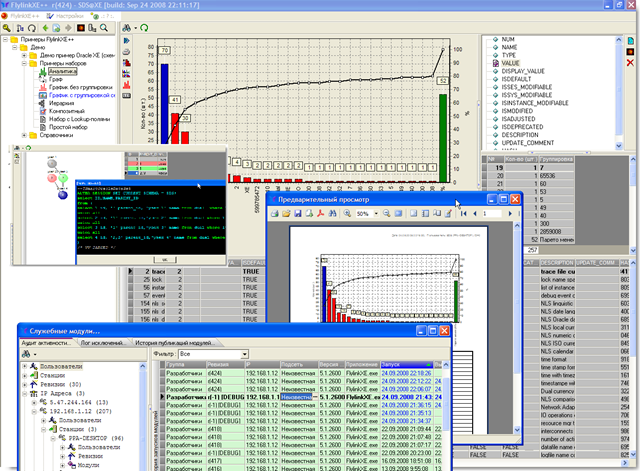Viewport: 640px width, 471px height.
Task: Sort by the Запуск column header
Action: [x=407, y=364]
